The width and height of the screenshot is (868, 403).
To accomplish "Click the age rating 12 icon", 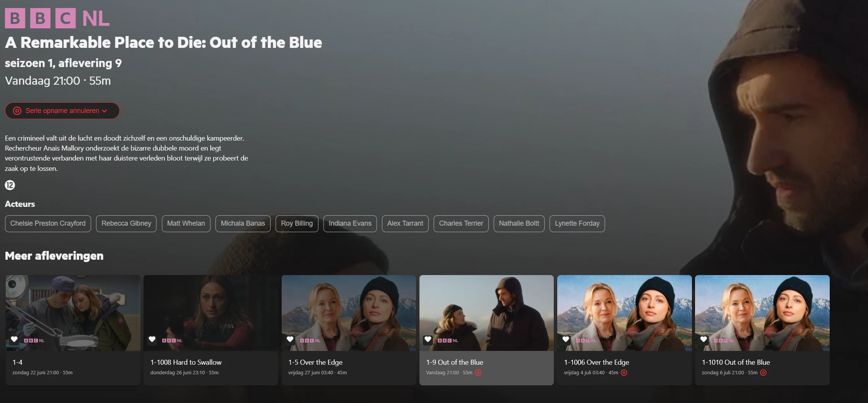I will click(x=10, y=185).
